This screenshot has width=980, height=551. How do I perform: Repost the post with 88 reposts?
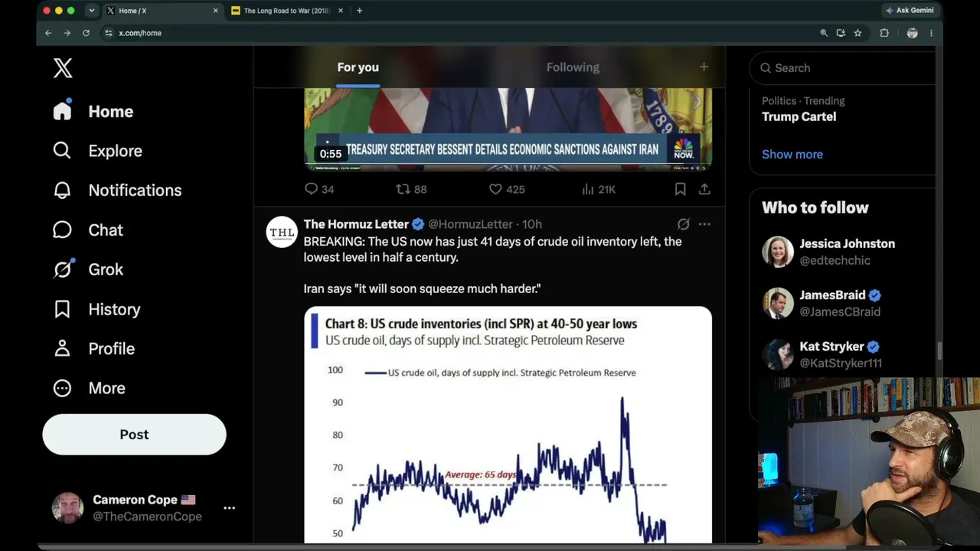pos(411,189)
